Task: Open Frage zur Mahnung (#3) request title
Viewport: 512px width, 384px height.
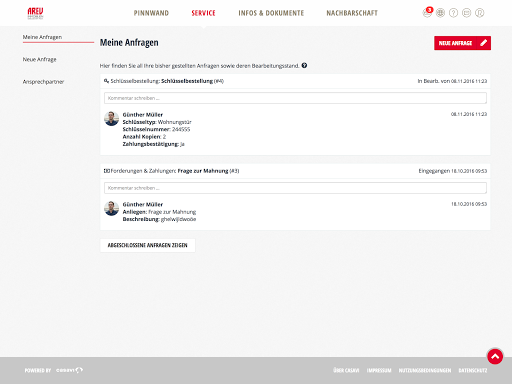Action: click(208, 171)
